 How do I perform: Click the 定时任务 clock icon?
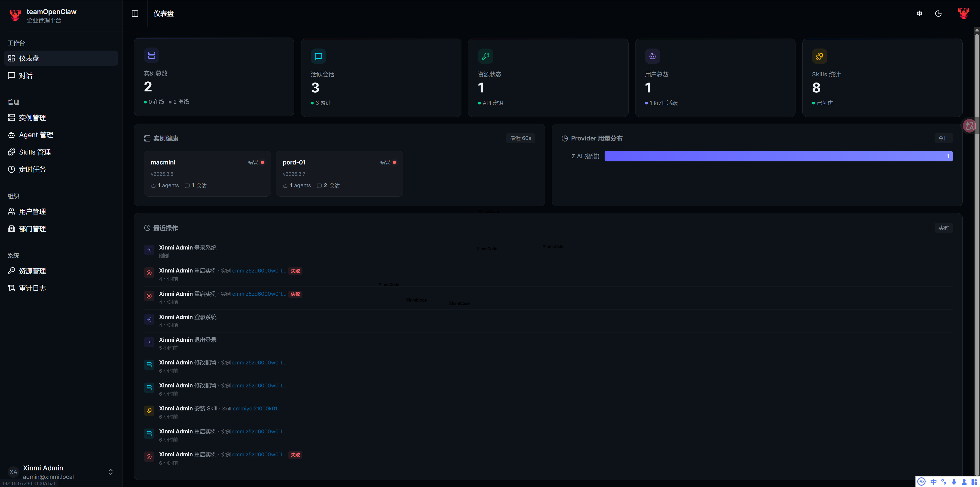pos(11,169)
